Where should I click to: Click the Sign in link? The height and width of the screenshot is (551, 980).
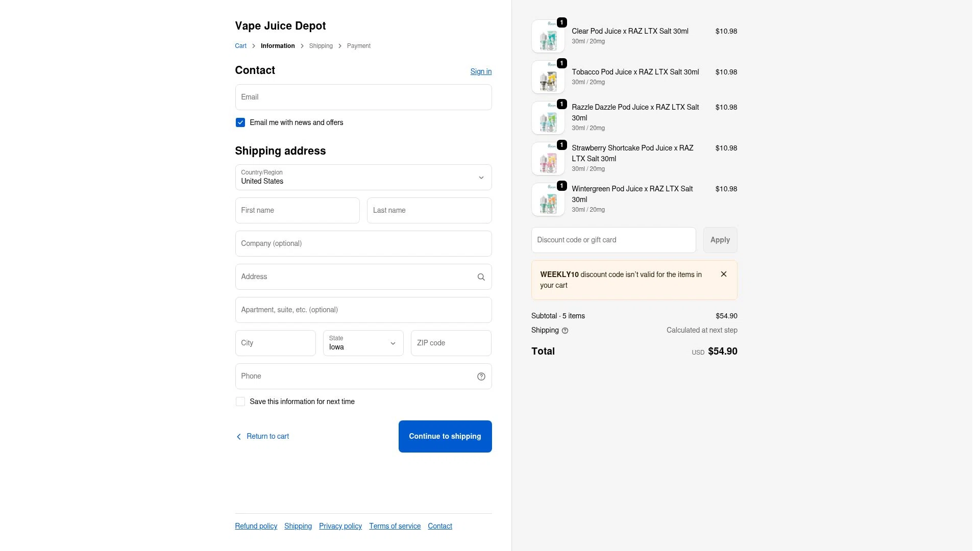(481, 71)
